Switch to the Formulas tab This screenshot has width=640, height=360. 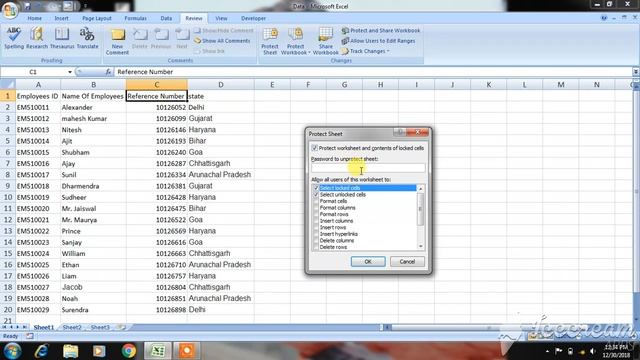[136, 18]
